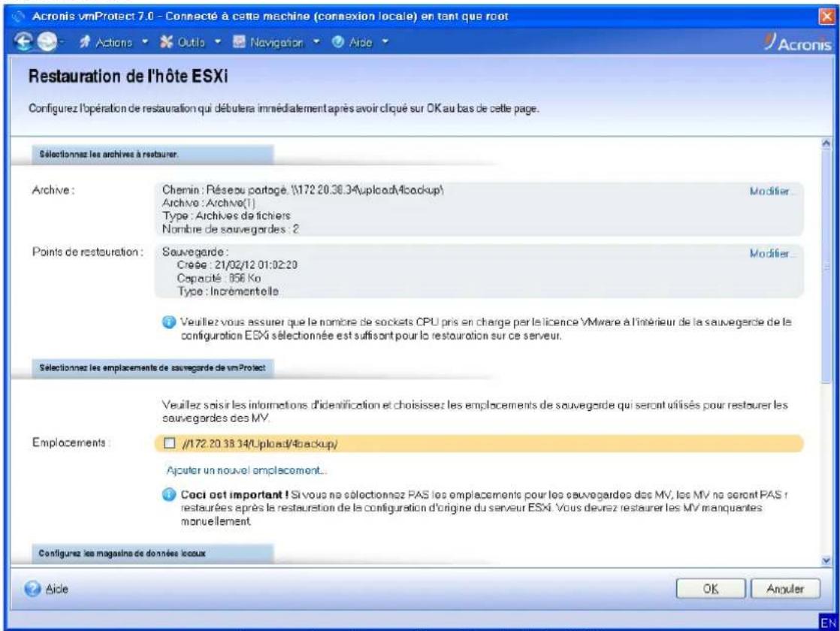
Task: Click the Aide help icon in toolbar
Action: point(337,42)
